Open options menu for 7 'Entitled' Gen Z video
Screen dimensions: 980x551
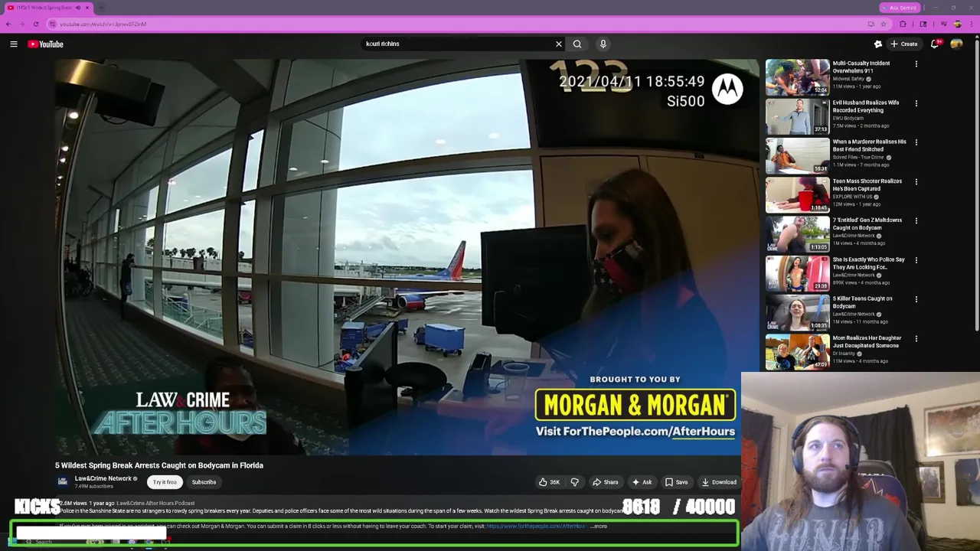click(x=916, y=221)
